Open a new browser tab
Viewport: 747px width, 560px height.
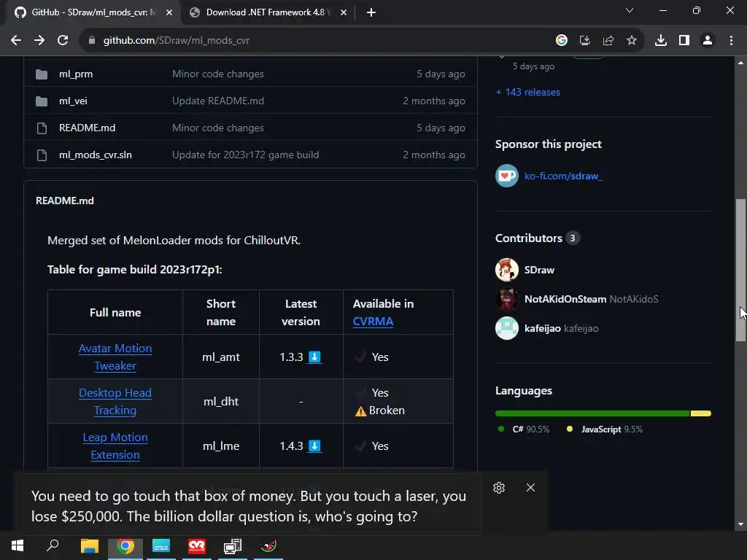[x=371, y=12]
